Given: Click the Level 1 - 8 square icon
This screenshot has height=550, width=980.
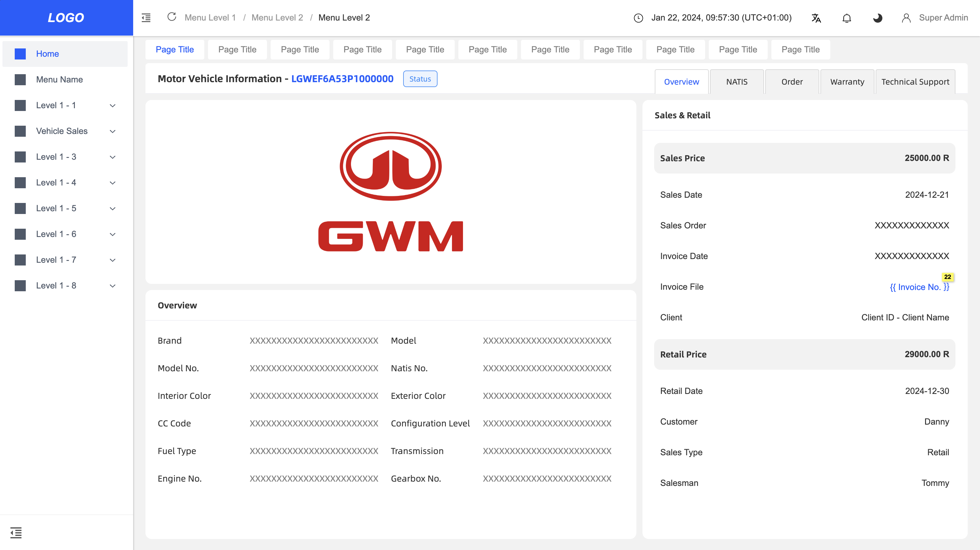Looking at the screenshot, I should 20,285.
